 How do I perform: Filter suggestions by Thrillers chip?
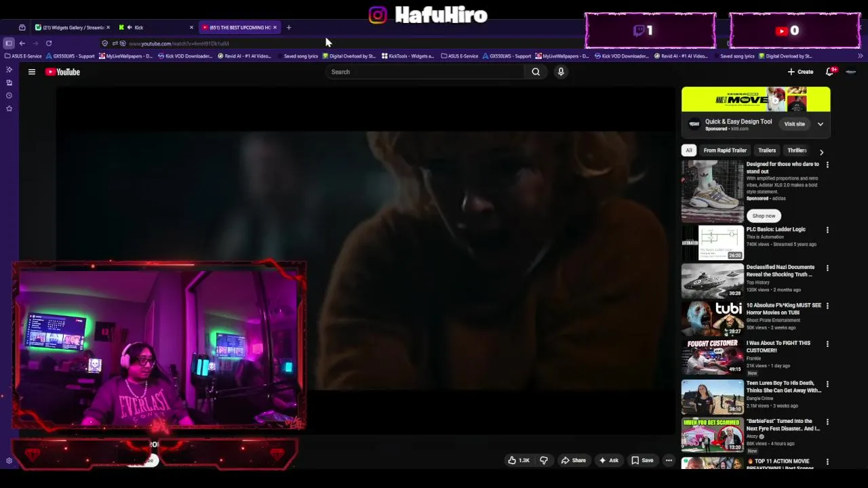797,150
